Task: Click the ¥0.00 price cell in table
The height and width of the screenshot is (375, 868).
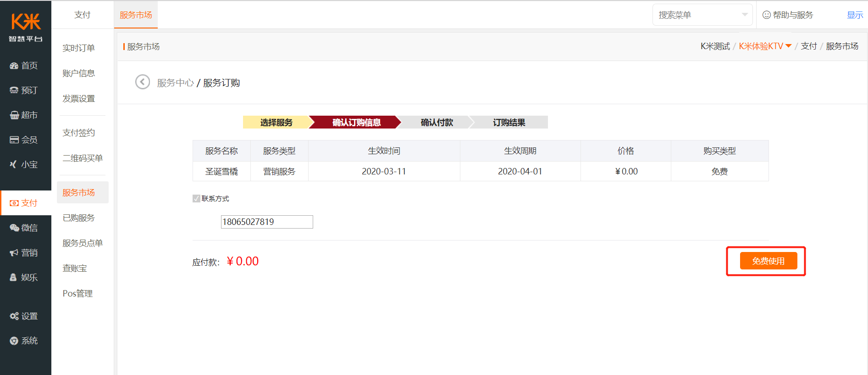Action: [626, 171]
